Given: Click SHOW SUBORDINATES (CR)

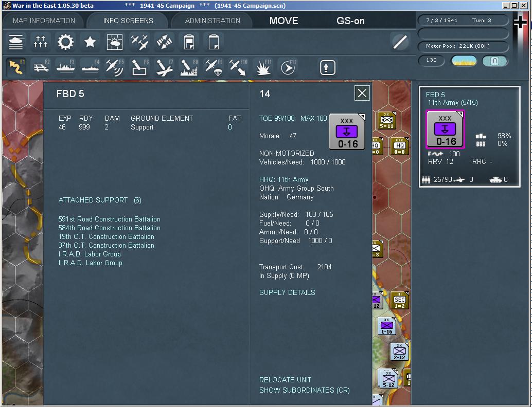Looking at the screenshot, I should 305,390.
